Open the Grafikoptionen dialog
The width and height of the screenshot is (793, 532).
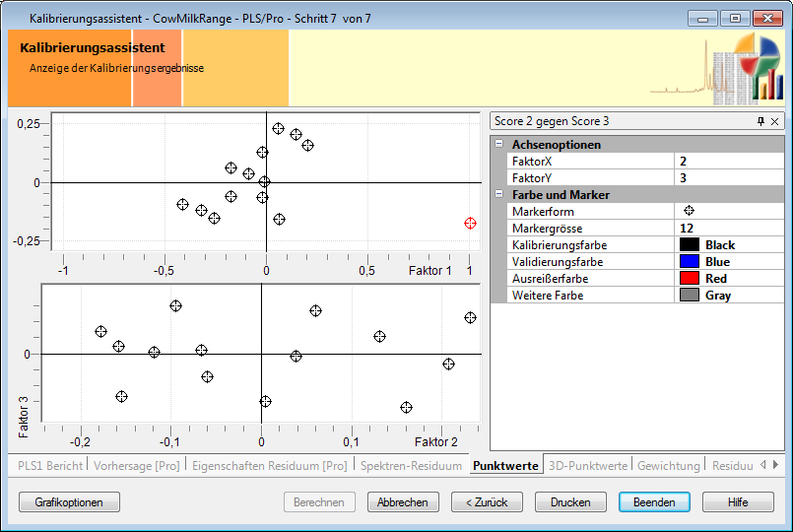point(69,502)
